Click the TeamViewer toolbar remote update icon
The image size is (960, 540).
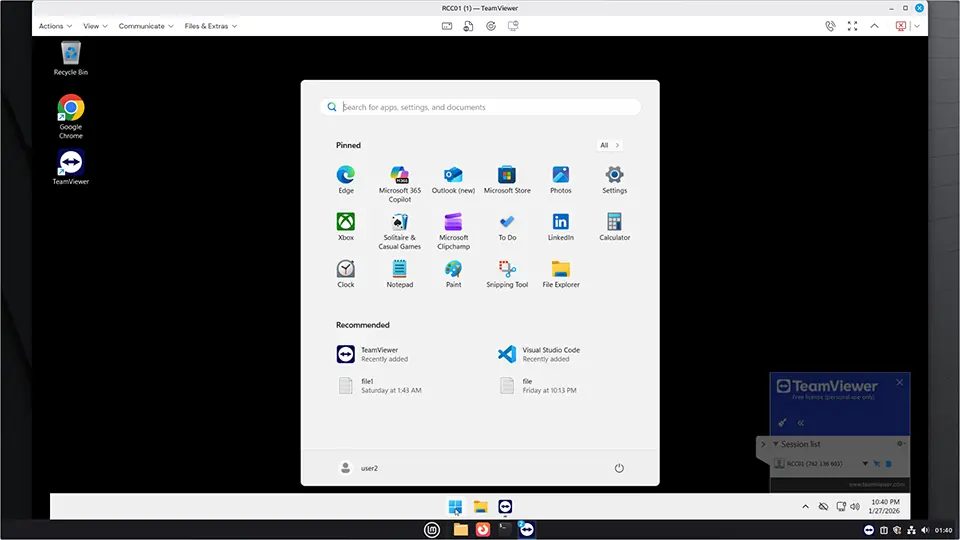[490, 26]
